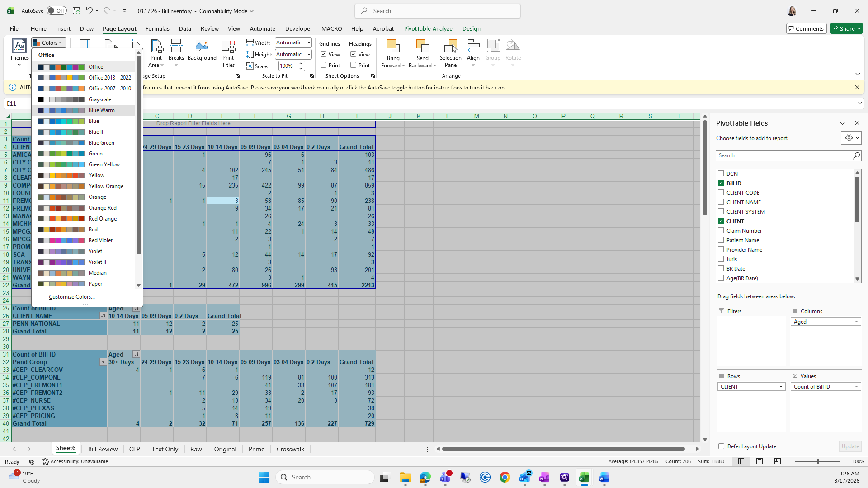Viewport: 868px width, 488px height.
Task: Switch to Page Break Preview view
Action: coord(778,461)
